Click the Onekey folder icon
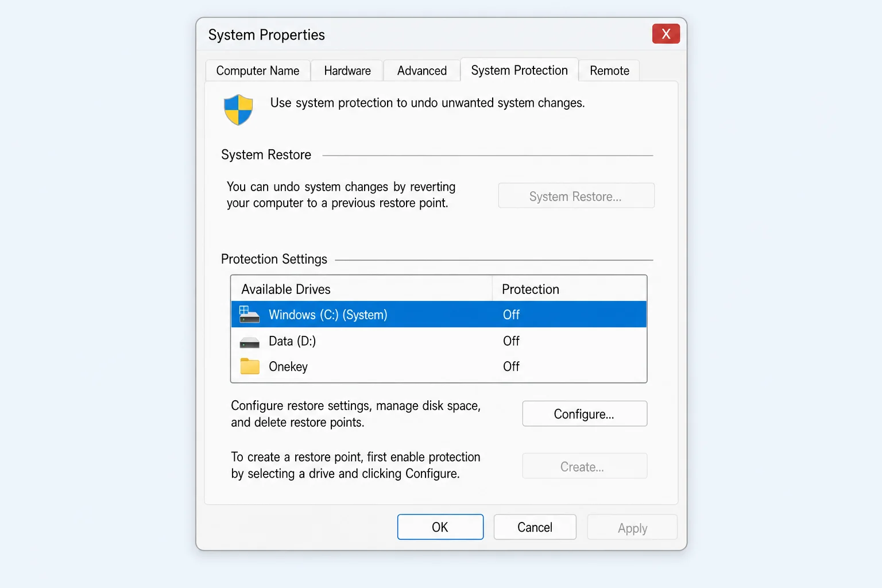The image size is (882, 588). [x=250, y=366]
